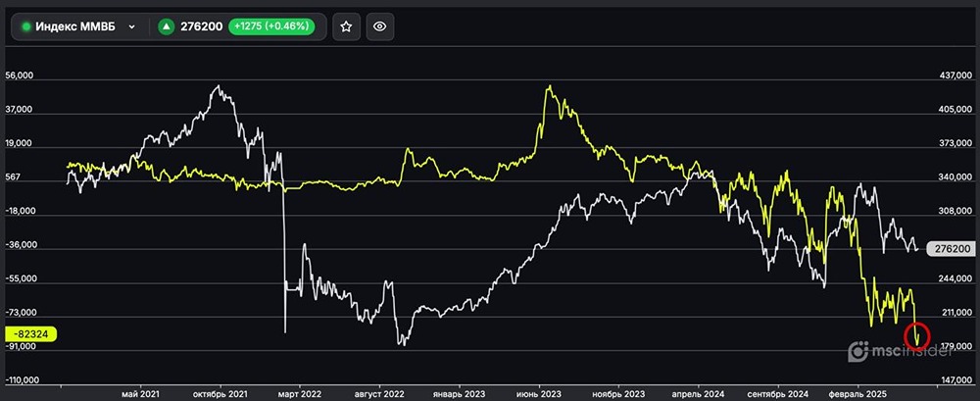Click the сентябрь 2024 date marker
Screen dimensions: 980x401
[x=778, y=394]
